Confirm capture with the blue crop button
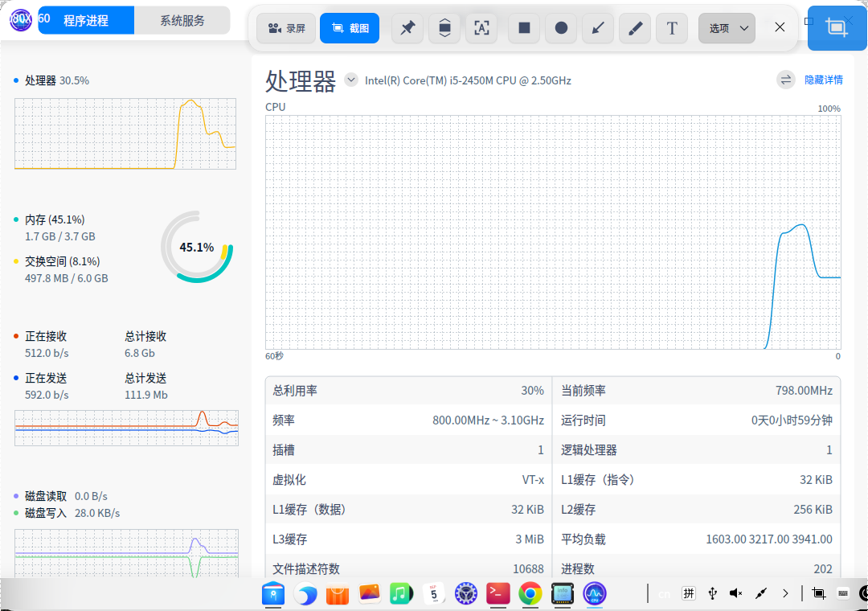Screen dimensions: 868x611 837,28
